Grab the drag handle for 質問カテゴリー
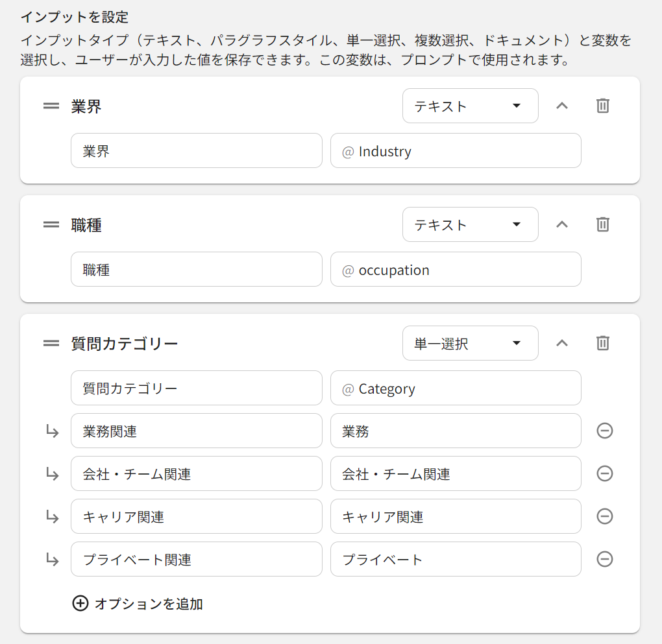The width and height of the screenshot is (662, 644). (x=51, y=343)
